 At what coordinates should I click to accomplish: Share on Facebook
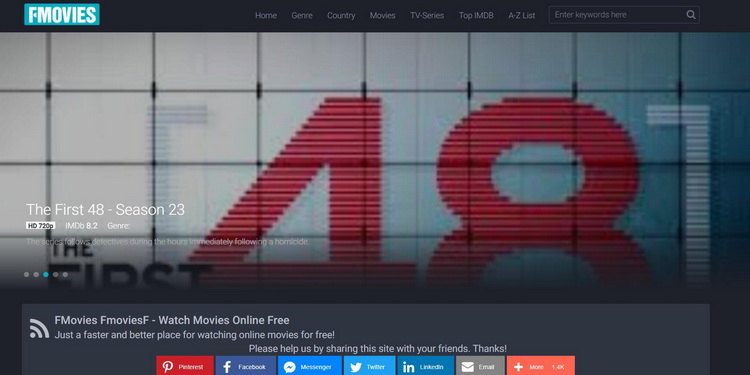coord(245,367)
